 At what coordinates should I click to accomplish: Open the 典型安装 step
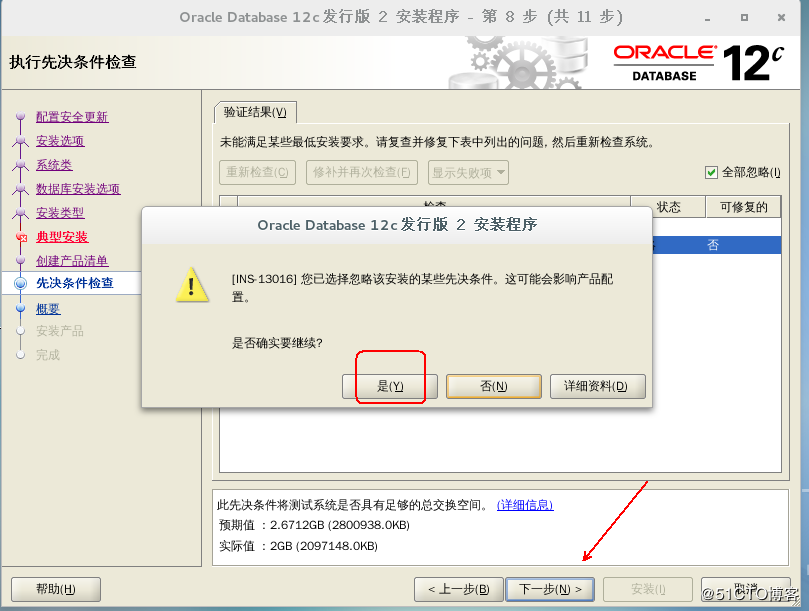62,237
